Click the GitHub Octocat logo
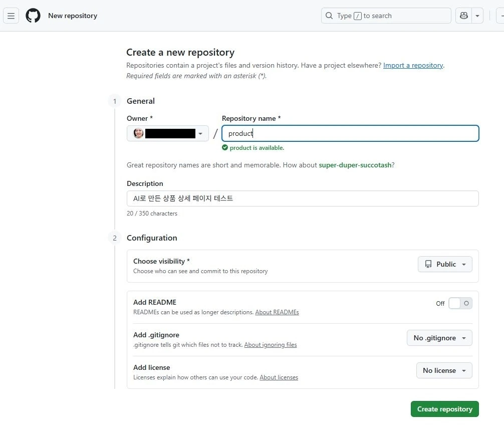This screenshot has height=430, width=504. (x=33, y=16)
